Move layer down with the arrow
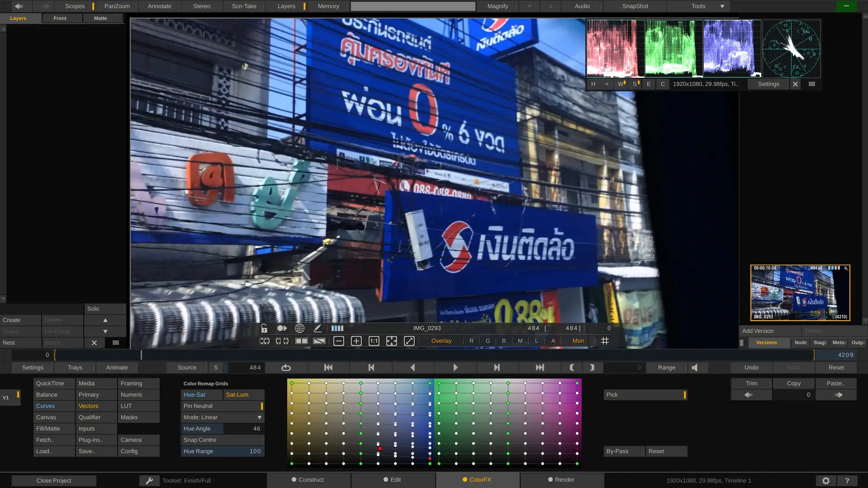868x488 pixels. (x=105, y=332)
